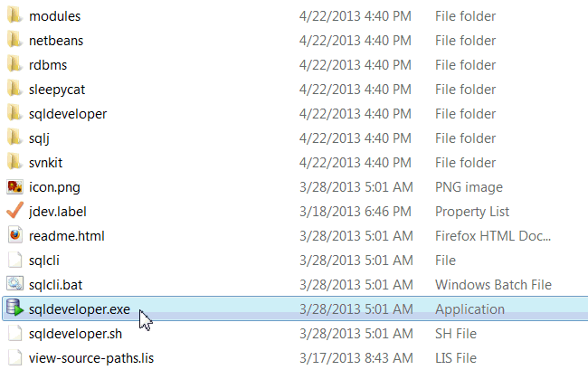588x370 pixels.
Task: Click the jdev.label checkmark icon
Action: coord(14,211)
